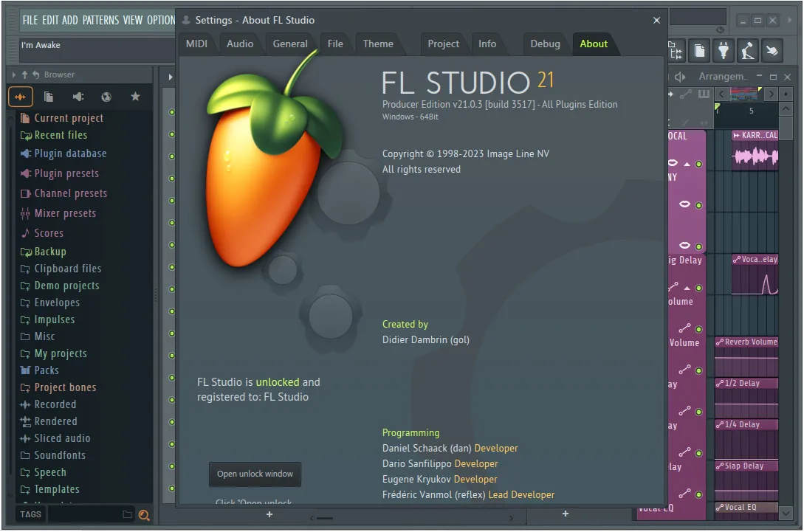Viewport: 804px width, 532px height.
Task: Click the playlist vertical scrollbar down arrow
Action: click(x=786, y=512)
